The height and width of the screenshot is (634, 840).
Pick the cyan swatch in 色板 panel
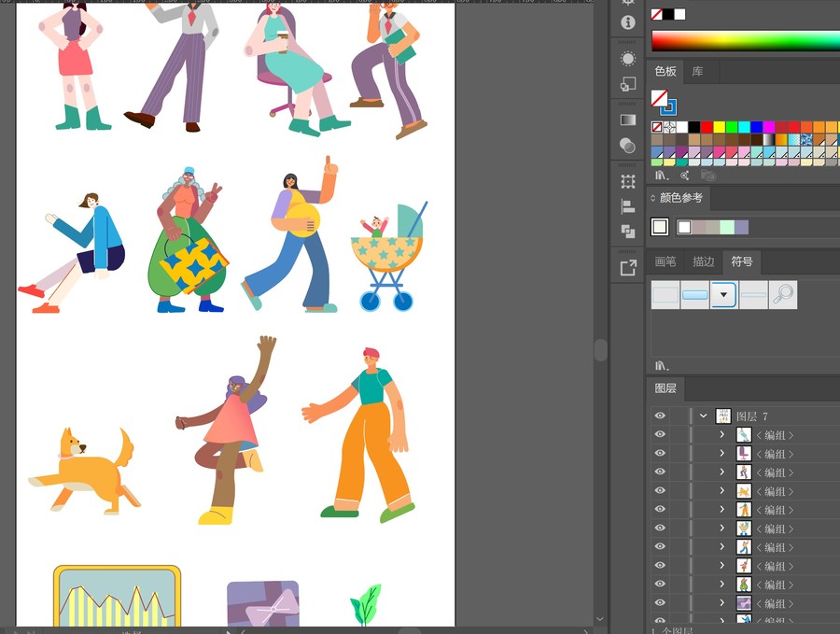pyautogui.click(x=744, y=127)
